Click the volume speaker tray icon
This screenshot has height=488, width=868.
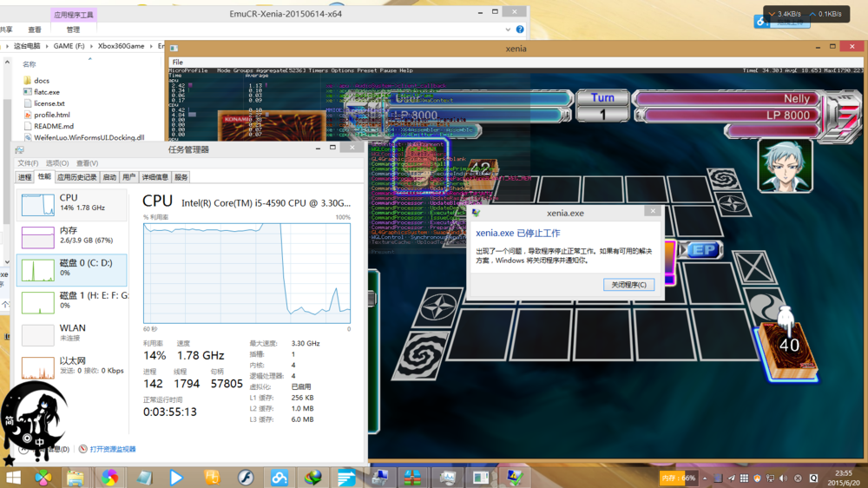coord(783,478)
